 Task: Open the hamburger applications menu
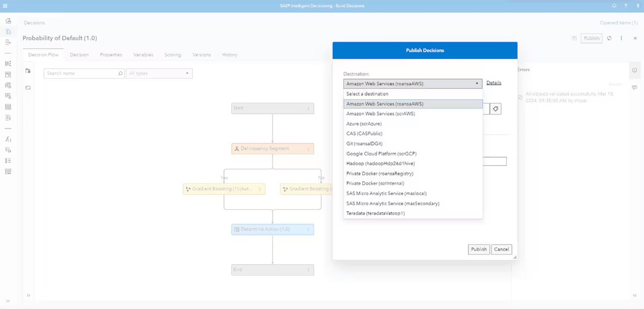(5, 6)
